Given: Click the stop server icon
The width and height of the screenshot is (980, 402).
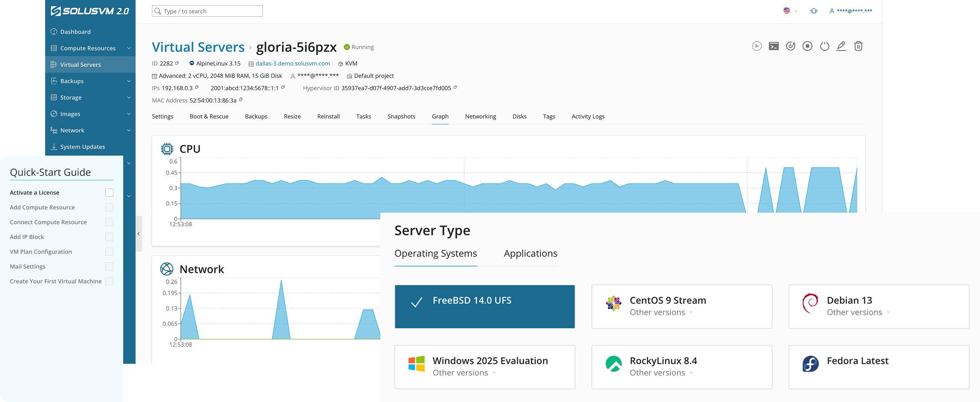Looking at the screenshot, I should point(807,46).
